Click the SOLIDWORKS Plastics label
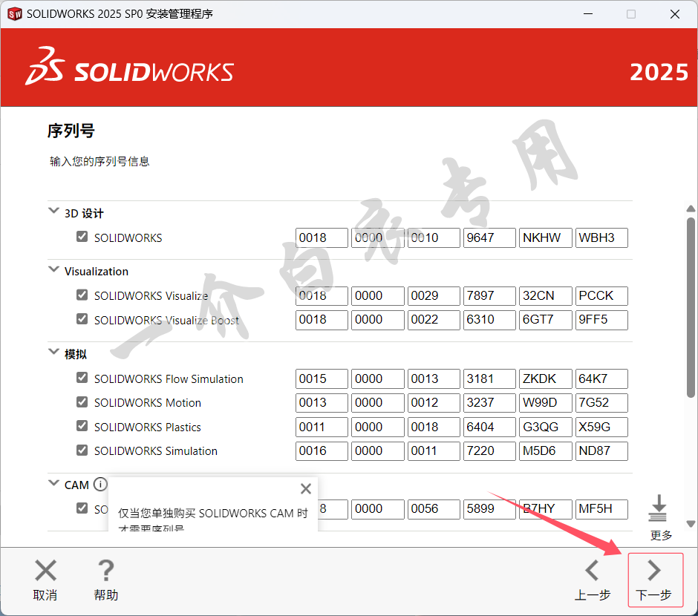This screenshot has height=616, width=698. coord(147,427)
